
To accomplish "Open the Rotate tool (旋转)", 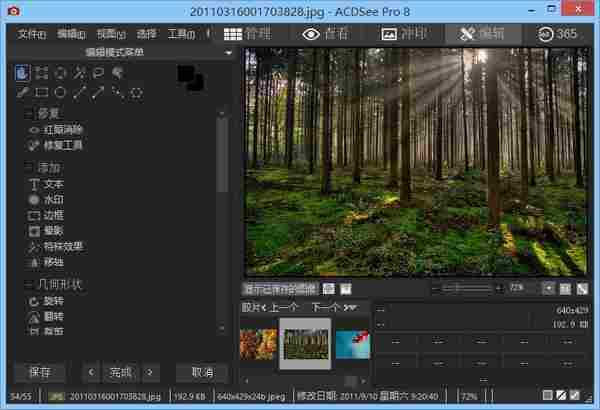I will 52,301.
